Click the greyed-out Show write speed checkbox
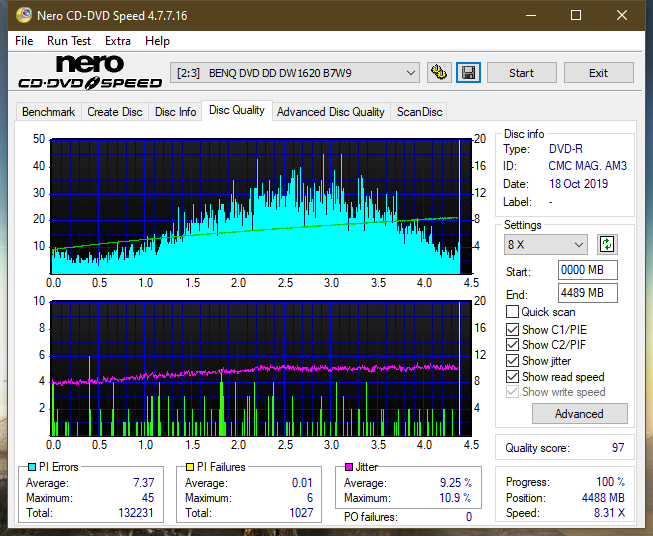653x536 pixels. coord(512,392)
